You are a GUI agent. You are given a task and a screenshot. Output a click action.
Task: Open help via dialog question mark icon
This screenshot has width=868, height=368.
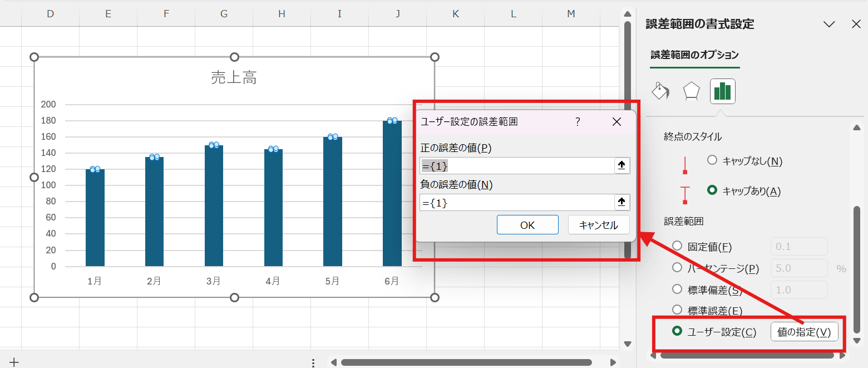[578, 121]
